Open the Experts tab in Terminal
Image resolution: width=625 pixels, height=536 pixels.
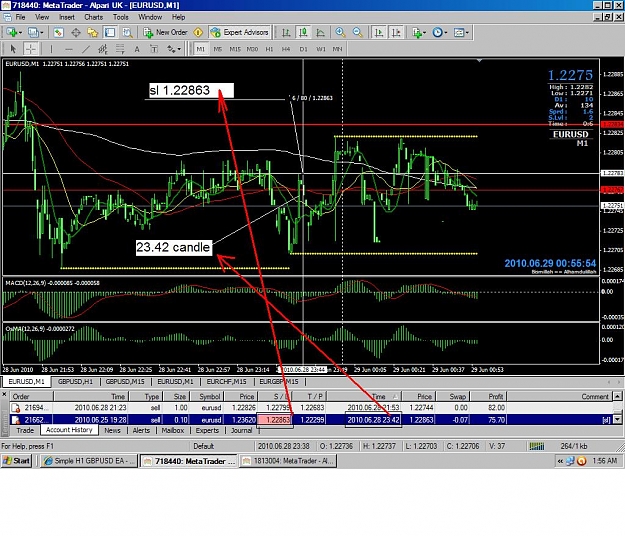pos(207,430)
